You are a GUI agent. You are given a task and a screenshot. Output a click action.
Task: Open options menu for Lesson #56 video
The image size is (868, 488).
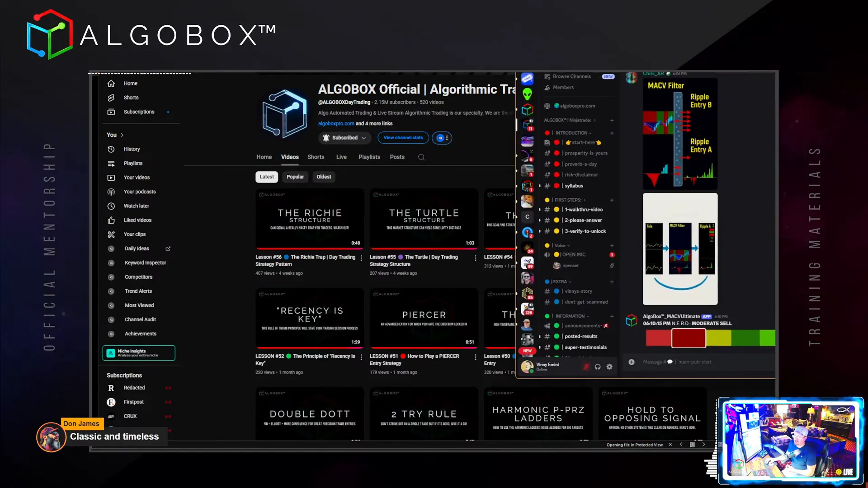point(361,258)
